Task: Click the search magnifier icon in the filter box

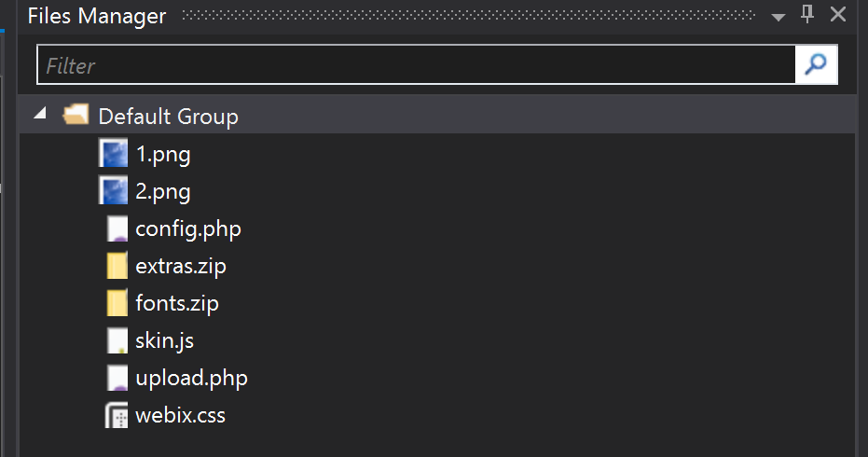Action: point(816,64)
